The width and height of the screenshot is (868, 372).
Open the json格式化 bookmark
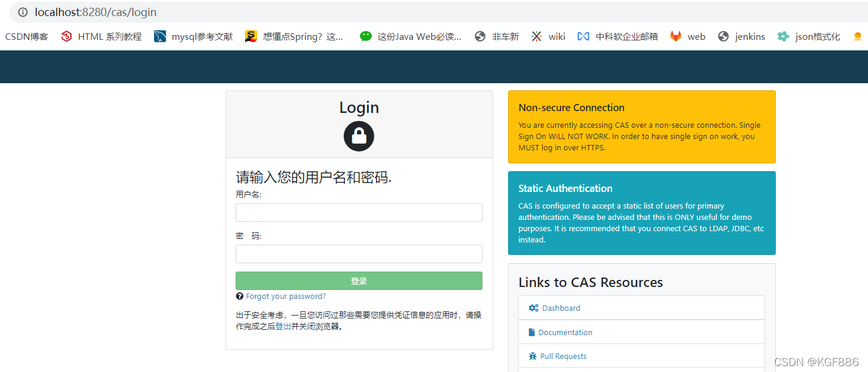point(818,36)
